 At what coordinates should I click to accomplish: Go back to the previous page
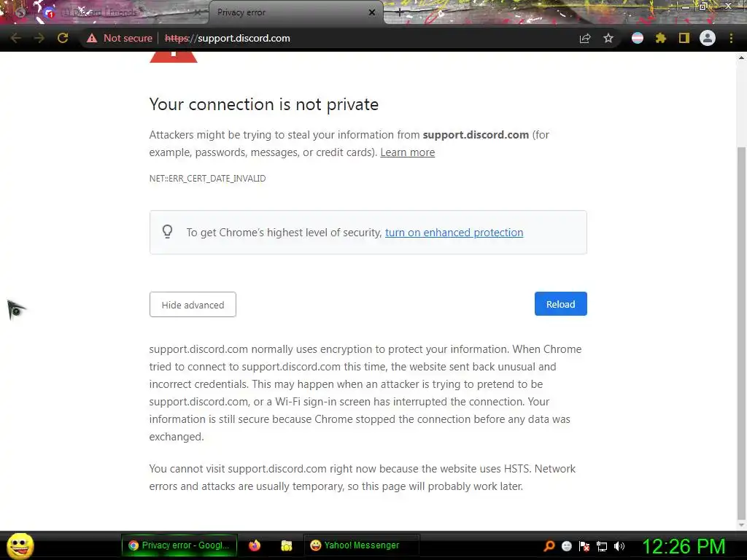(15, 38)
